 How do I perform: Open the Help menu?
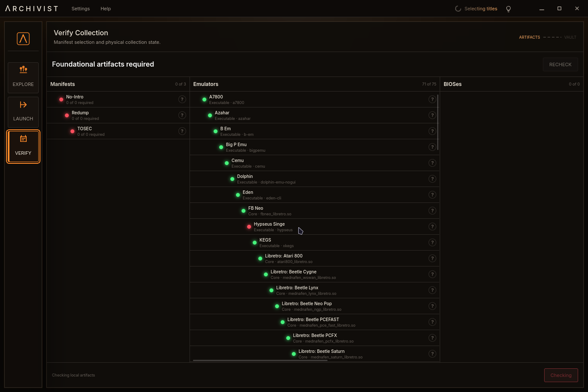(106, 9)
